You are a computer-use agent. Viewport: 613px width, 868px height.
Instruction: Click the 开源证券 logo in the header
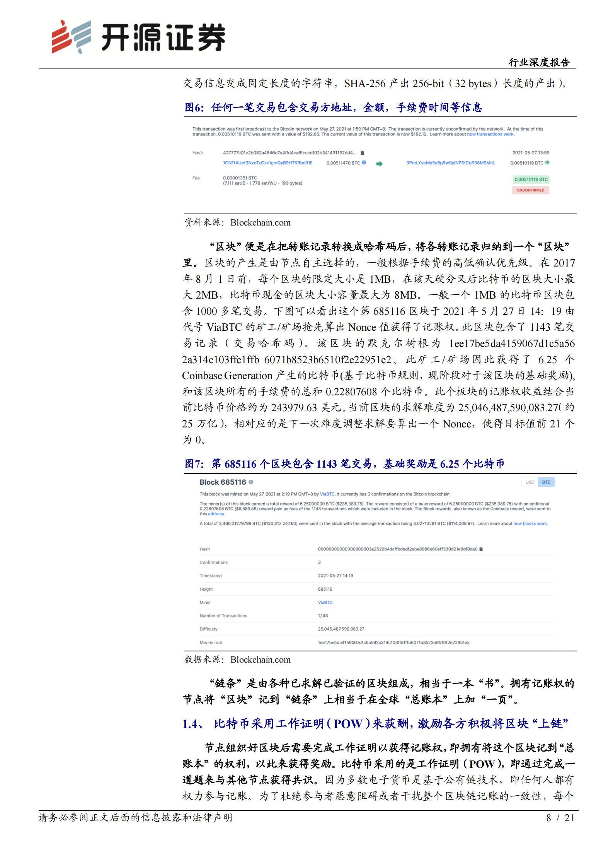click(x=138, y=37)
